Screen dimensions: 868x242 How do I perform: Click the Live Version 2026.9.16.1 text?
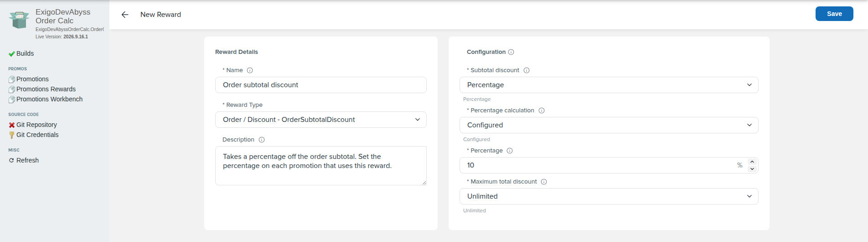(x=62, y=37)
